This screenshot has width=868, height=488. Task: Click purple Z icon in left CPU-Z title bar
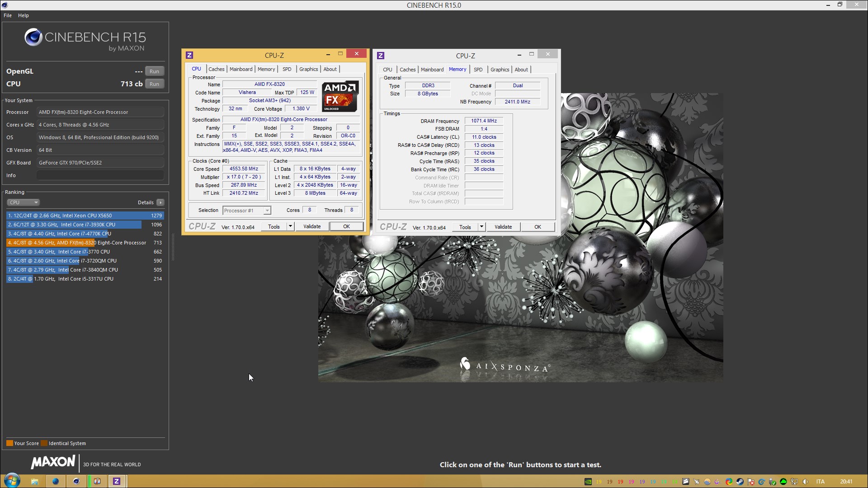[189, 55]
